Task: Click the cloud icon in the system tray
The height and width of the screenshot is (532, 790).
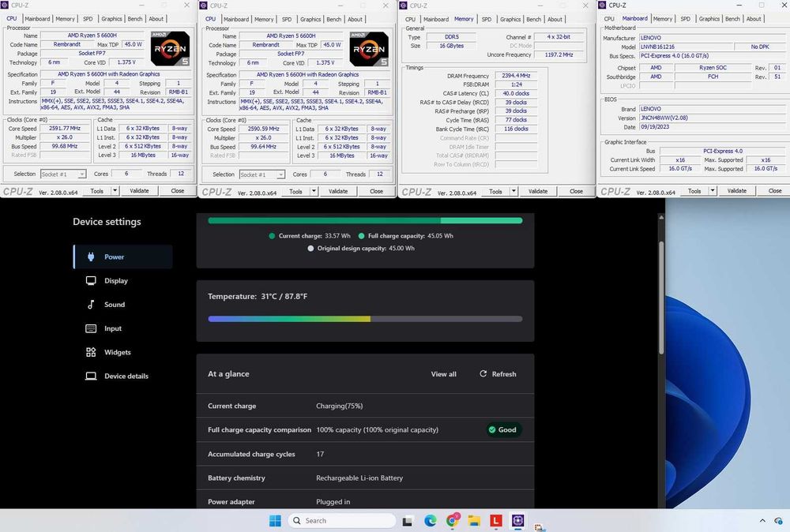Action: click(778, 521)
